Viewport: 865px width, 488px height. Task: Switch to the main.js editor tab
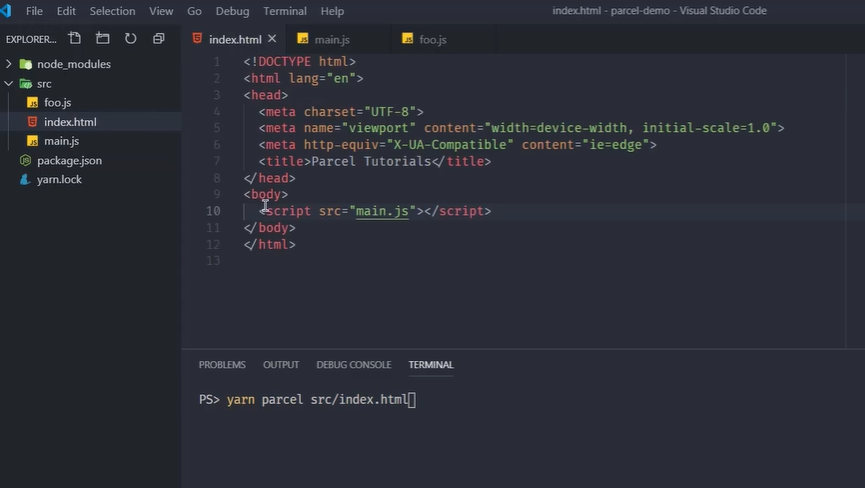(330, 39)
